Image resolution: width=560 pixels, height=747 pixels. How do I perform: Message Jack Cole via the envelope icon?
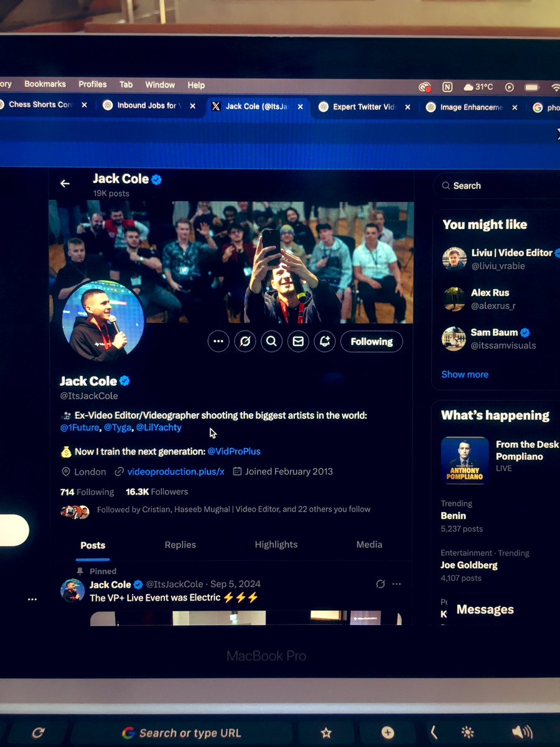coord(298,341)
